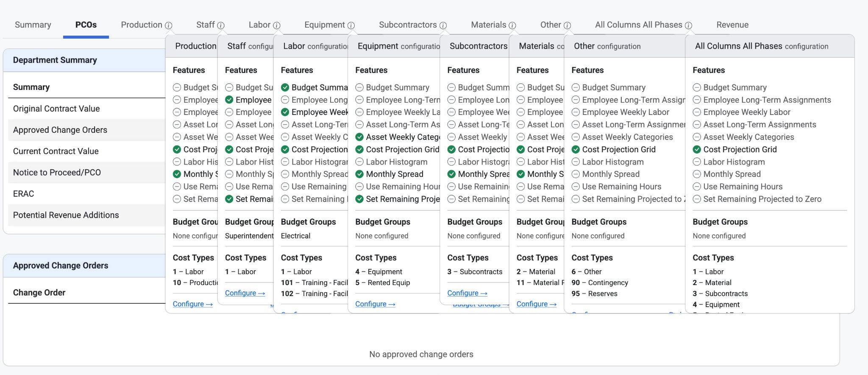Click the info icon next to Staff tab
The width and height of the screenshot is (868, 375).
coord(221,25)
